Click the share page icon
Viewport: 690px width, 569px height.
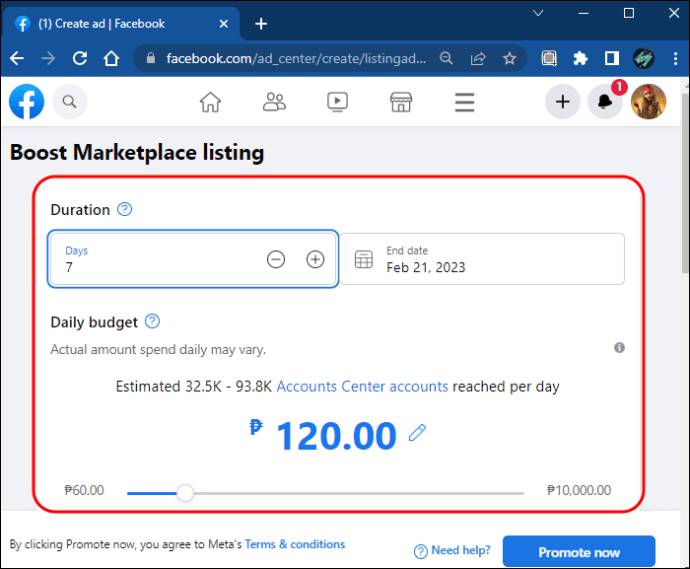[x=478, y=58]
